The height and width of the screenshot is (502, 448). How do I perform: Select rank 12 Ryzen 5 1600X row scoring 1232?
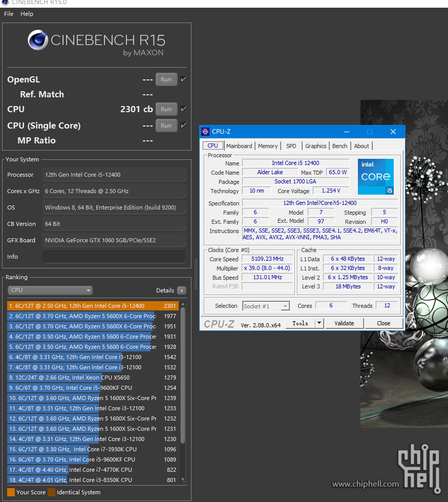pos(93,419)
